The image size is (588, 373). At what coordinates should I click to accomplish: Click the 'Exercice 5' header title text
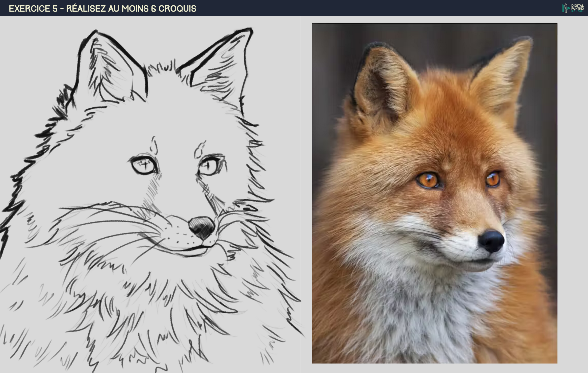(33, 8)
